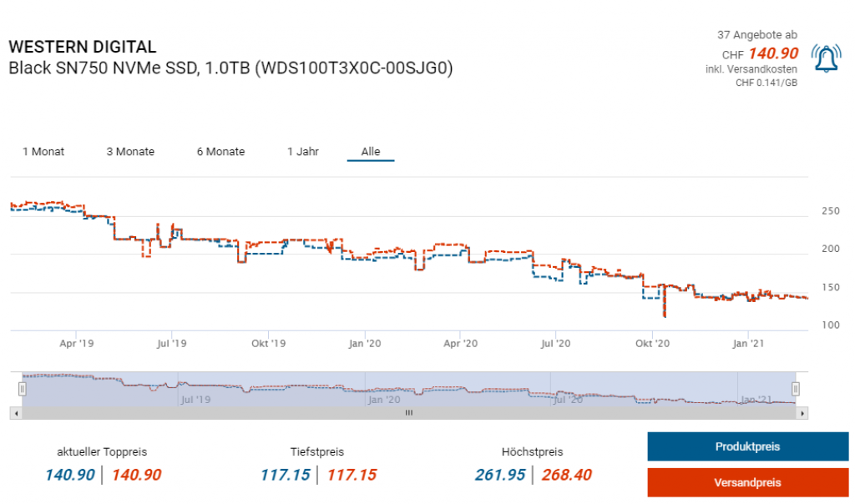The image size is (855, 504).
Task: Select the 1 Monat time range
Action: pyautogui.click(x=43, y=152)
